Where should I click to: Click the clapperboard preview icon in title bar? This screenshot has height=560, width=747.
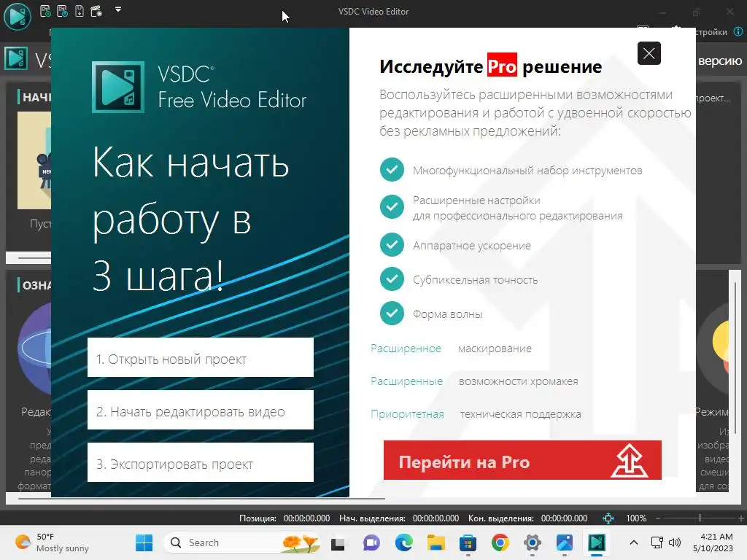point(96,11)
